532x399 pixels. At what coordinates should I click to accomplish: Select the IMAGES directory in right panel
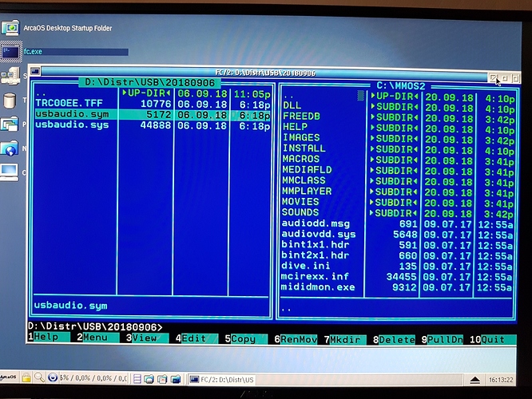(x=301, y=137)
